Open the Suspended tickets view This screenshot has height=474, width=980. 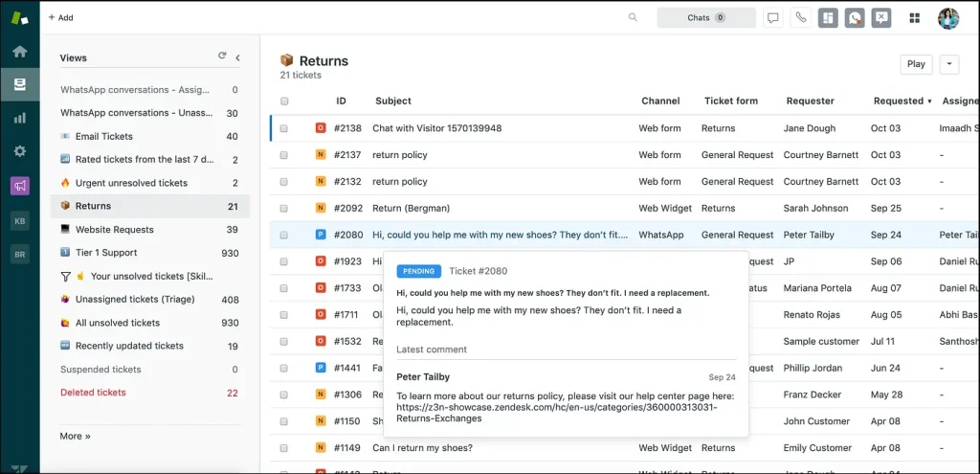[149, 369]
